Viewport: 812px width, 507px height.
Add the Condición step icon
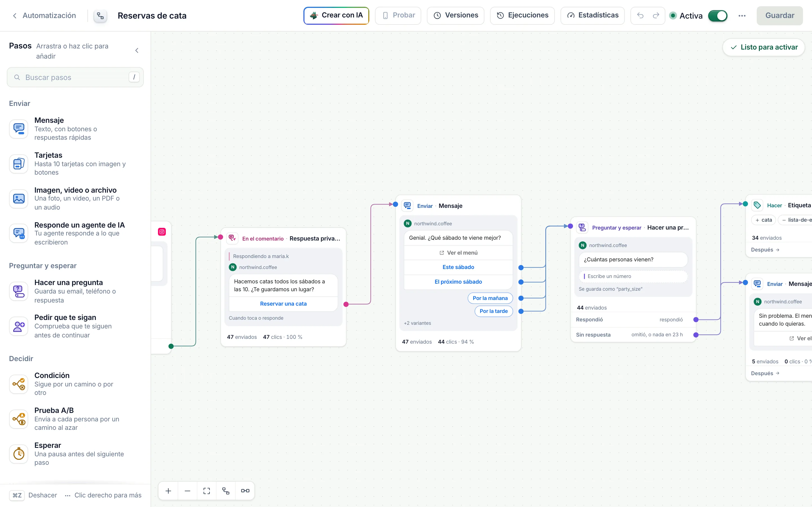click(18, 384)
